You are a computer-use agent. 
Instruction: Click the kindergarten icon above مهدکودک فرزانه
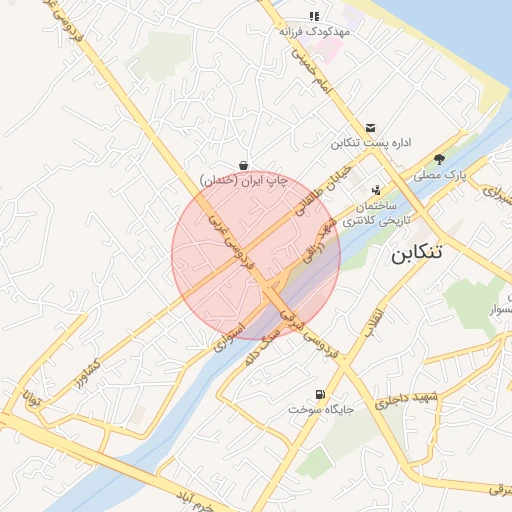click(314, 16)
